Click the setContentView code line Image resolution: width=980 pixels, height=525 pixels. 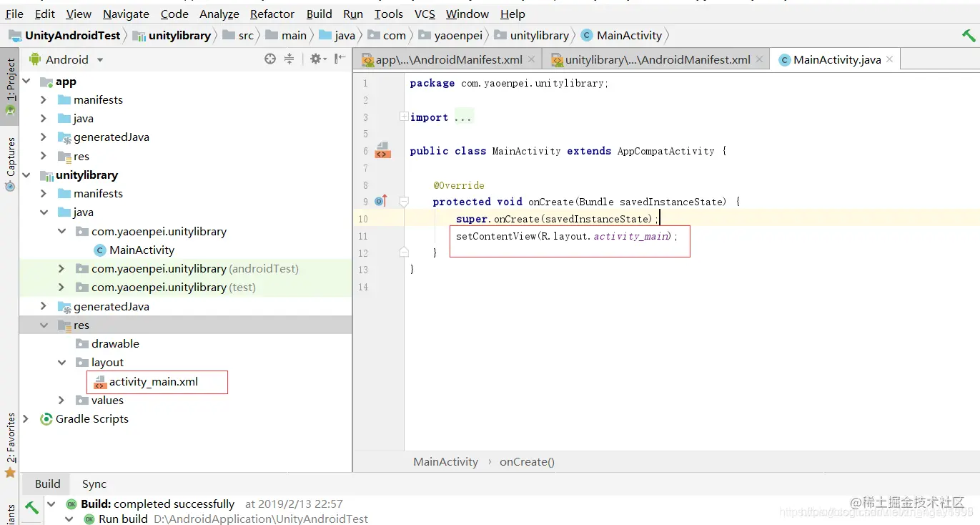(567, 236)
